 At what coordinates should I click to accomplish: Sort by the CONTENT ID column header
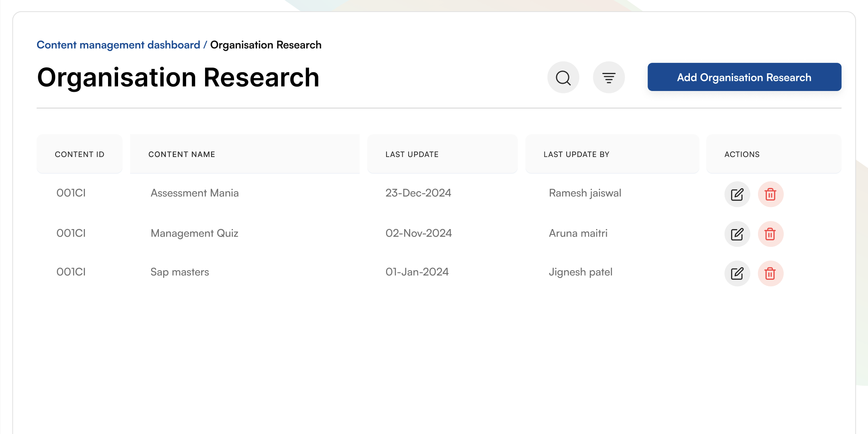click(79, 154)
